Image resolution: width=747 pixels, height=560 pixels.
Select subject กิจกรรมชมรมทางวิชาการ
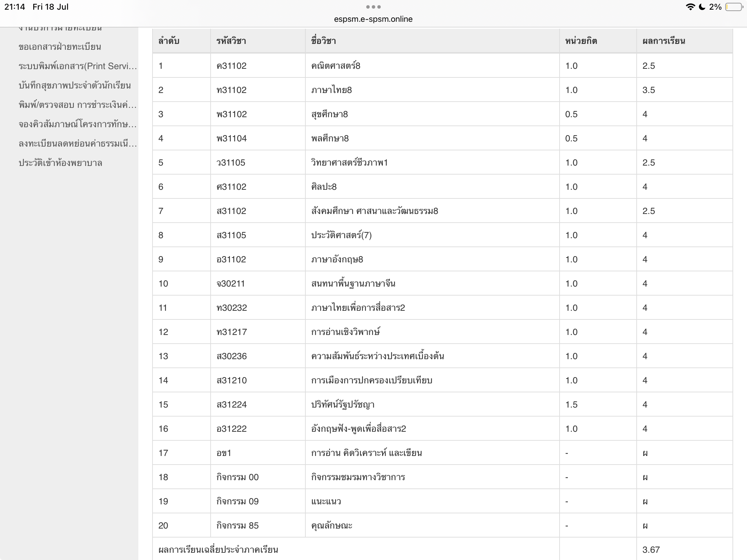pos(358,477)
